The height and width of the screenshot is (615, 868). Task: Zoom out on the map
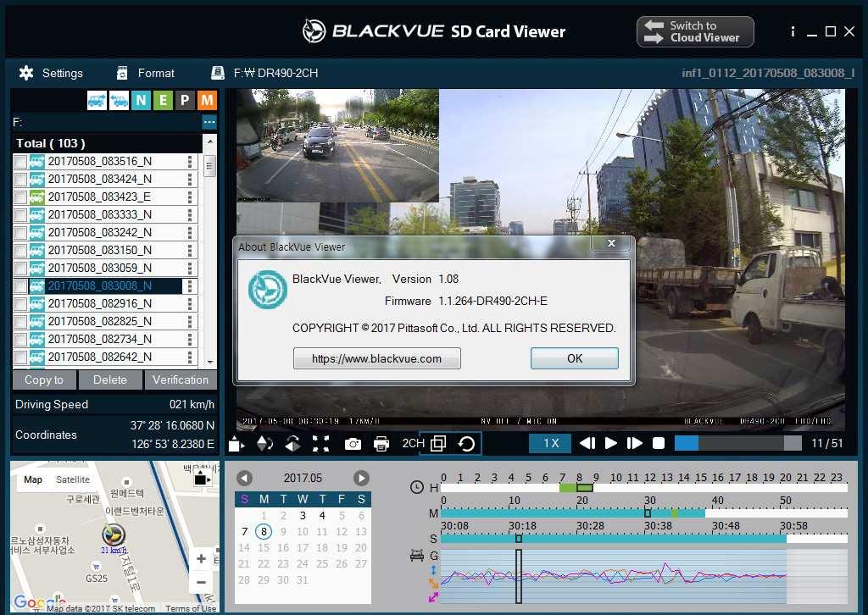pyautogui.click(x=202, y=582)
